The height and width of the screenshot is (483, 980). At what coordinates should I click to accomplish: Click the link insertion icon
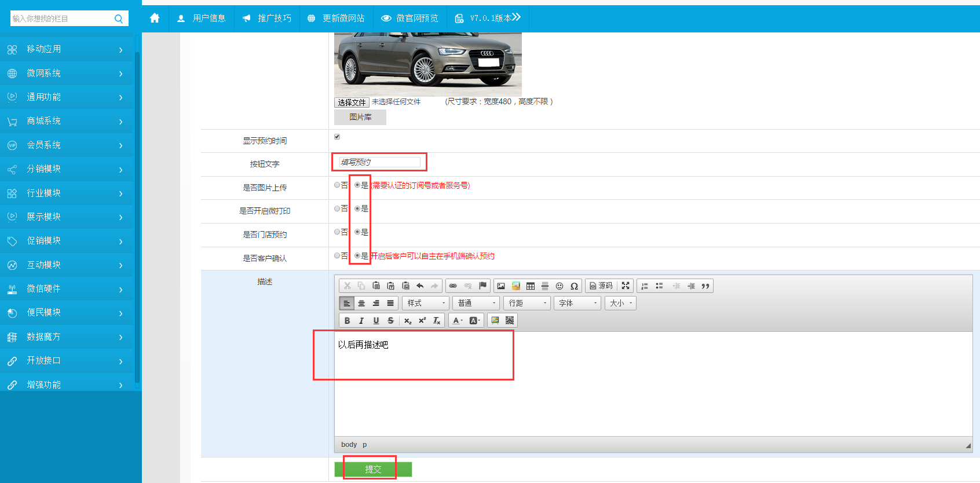[x=453, y=286]
